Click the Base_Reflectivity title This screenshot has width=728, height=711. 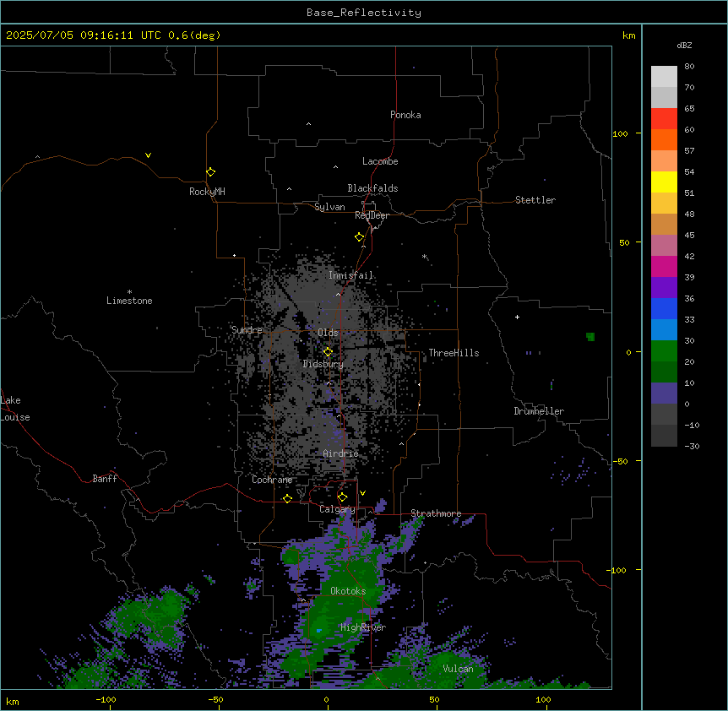364,13
